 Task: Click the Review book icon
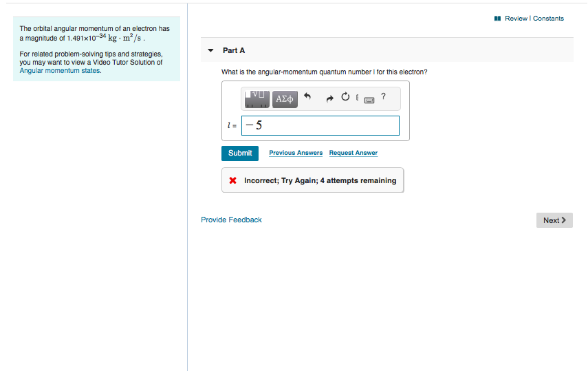(x=498, y=19)
